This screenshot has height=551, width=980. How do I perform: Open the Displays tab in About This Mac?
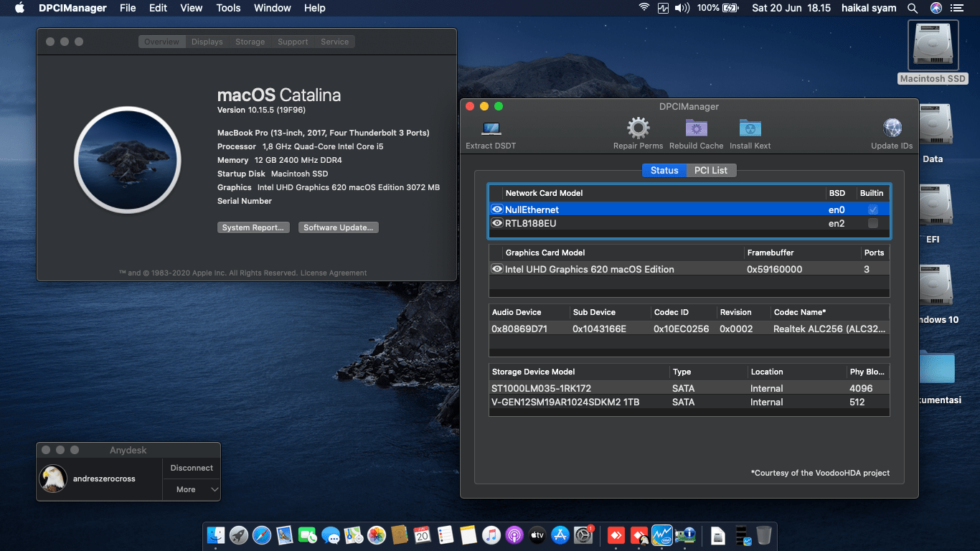tap(207, 42)
